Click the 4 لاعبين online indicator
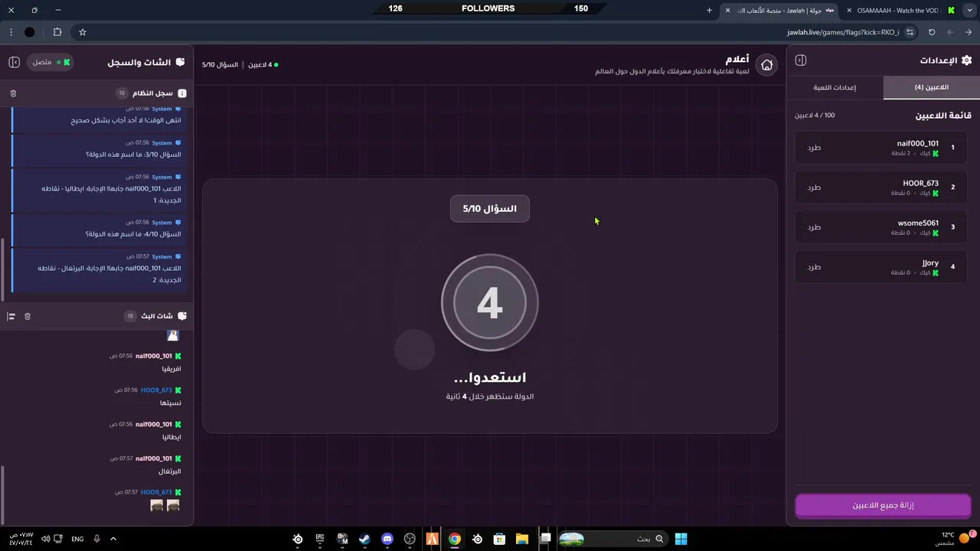The image size is (980, 551). [263, 65]
